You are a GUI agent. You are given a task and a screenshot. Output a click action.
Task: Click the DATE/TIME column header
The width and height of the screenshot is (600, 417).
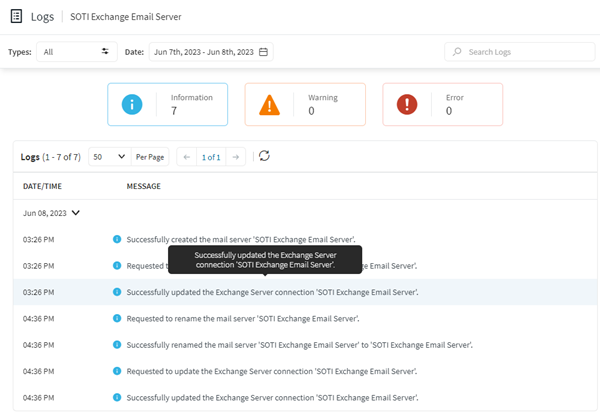click(x=43, y=186)
